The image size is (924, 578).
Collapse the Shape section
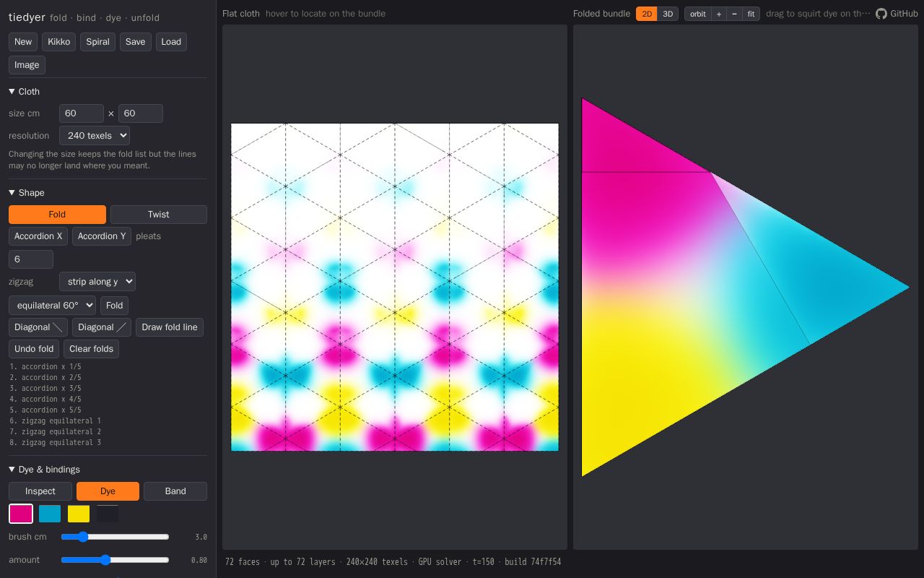27,193
